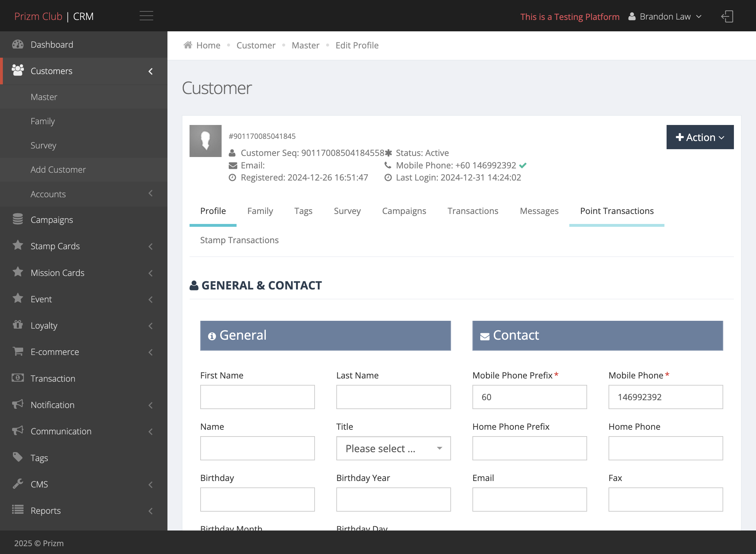Expand the Accounts submenu chevron
This screenshot has height=554, width=756.
click(x=151, y=193)
